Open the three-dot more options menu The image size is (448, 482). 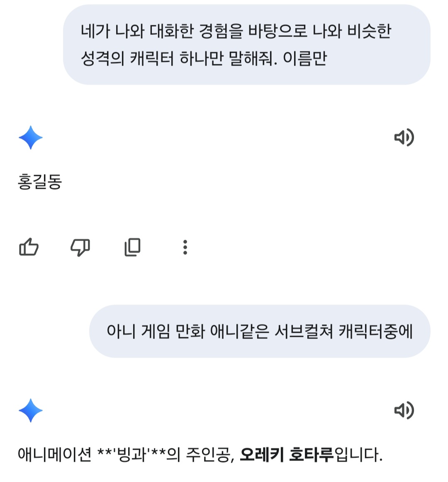pyautogui.click(x=185, y=247)
